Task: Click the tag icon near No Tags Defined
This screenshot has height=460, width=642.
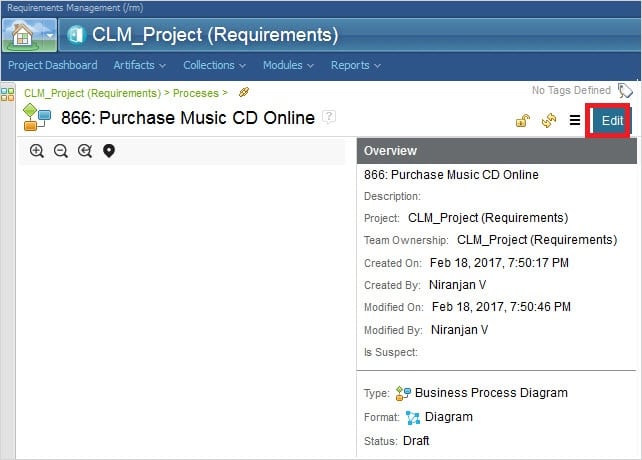Action: (626, 91)
